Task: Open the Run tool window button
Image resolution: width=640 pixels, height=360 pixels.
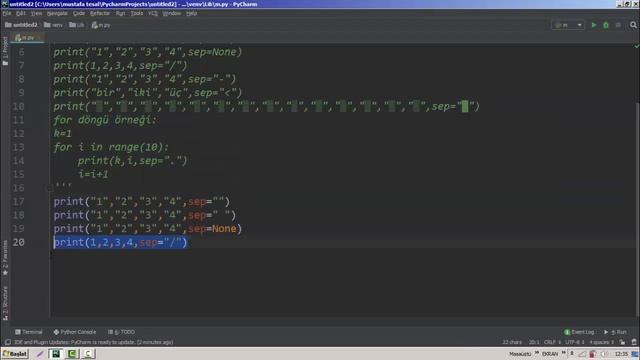Action: click(x=615, y=332)
